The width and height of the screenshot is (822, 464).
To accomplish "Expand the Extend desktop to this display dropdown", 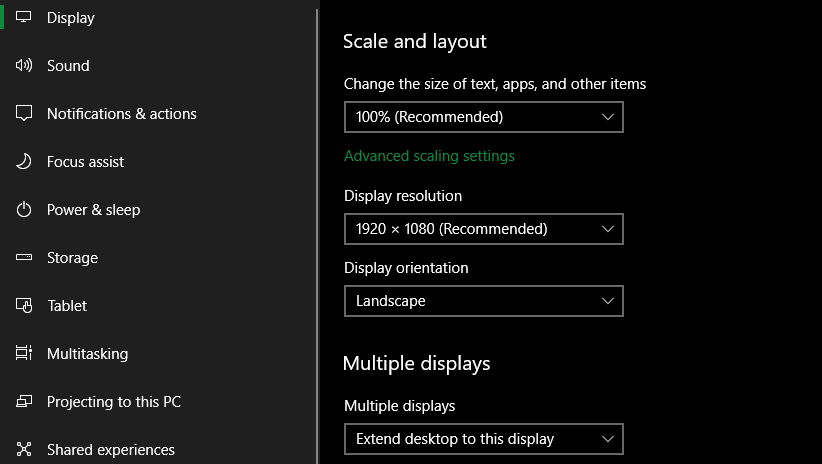I will coord(483,439).
